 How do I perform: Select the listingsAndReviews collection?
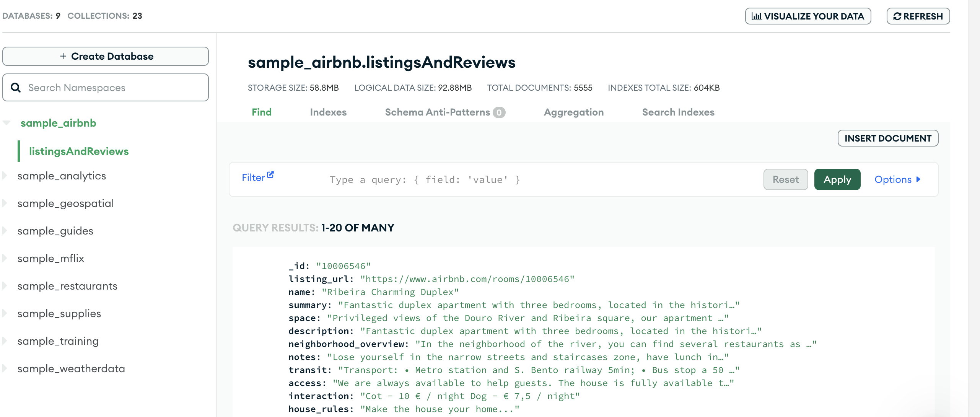[x=79, y=151]
